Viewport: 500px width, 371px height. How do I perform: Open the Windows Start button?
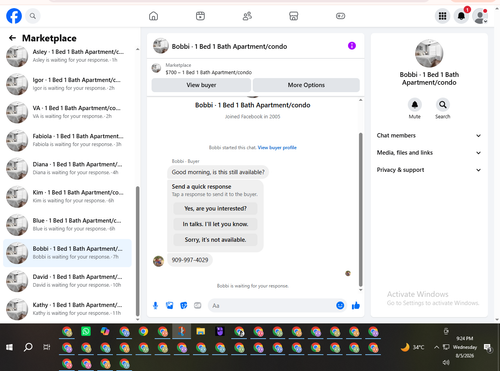coord(9,347)
